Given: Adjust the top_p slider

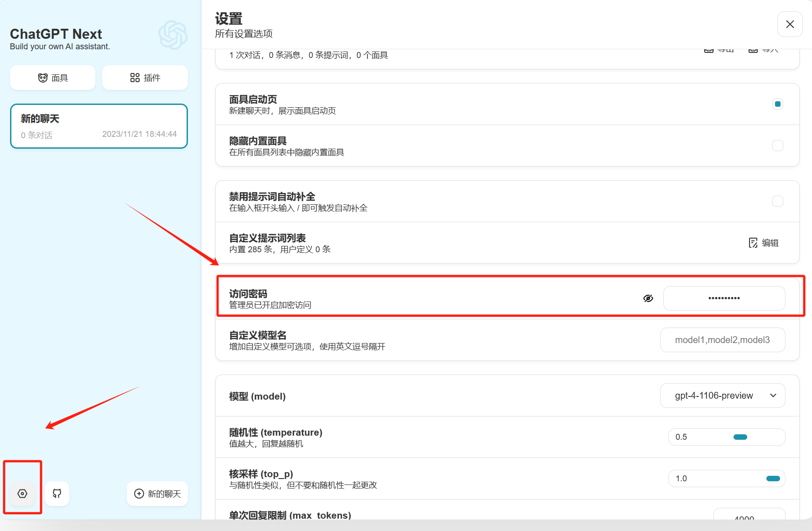Looking at the screenshot, I should (773, 479).
